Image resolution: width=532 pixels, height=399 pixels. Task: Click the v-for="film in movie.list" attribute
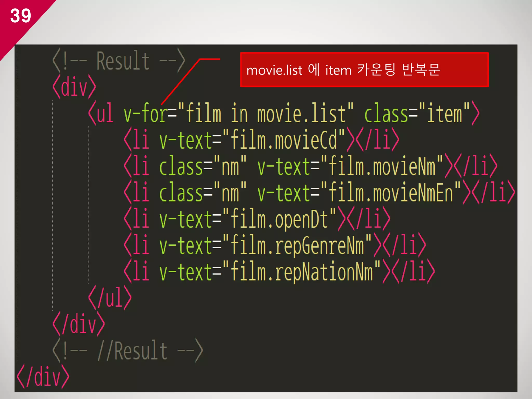pyautogui.click(x=238, y=113)
